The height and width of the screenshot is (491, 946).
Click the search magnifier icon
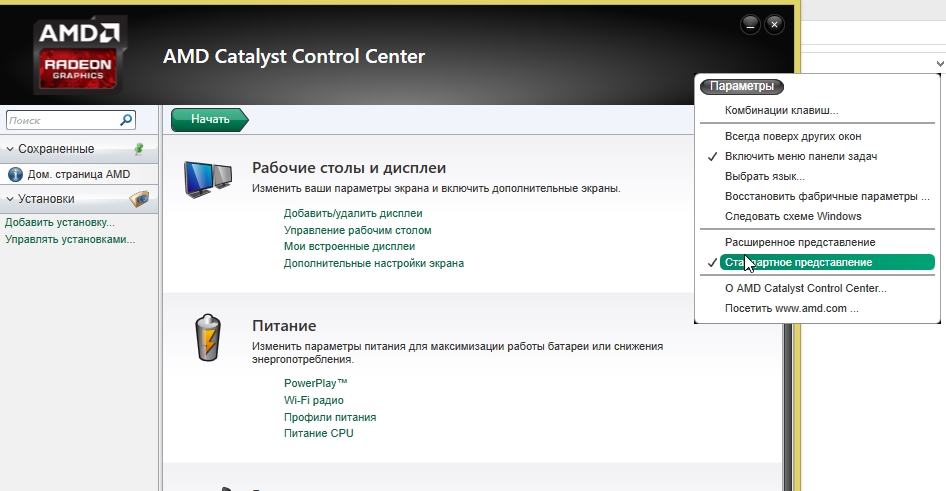point(126,120)
